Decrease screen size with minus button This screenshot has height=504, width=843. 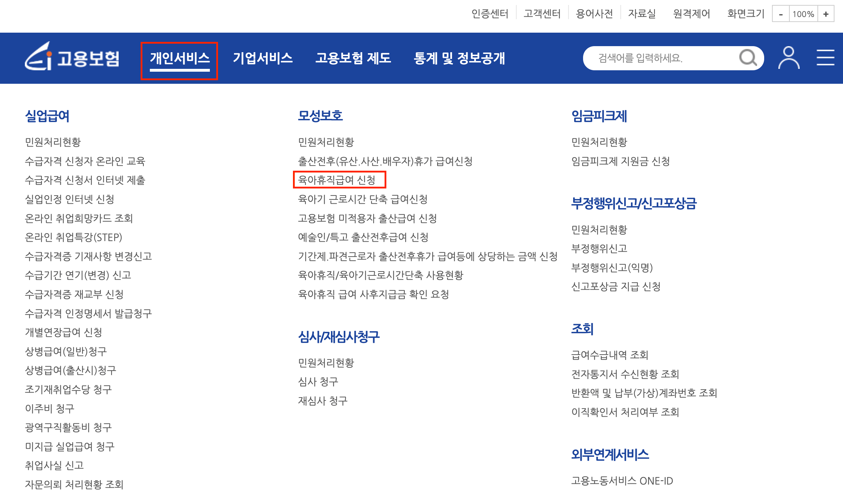tap(781, 14)
